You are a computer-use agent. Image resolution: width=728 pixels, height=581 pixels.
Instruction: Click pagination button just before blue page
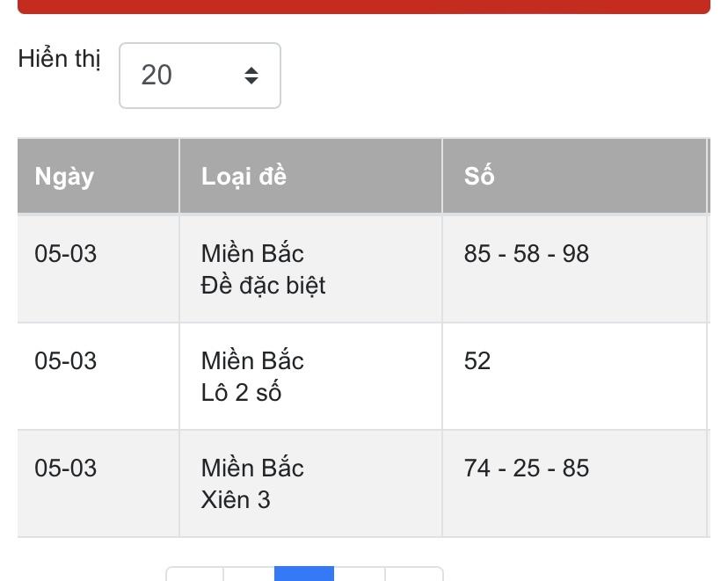tap(249, 574)
